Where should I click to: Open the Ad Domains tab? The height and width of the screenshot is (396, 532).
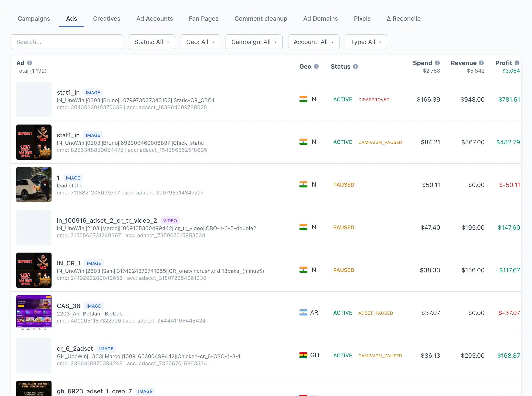click(320, 19)
